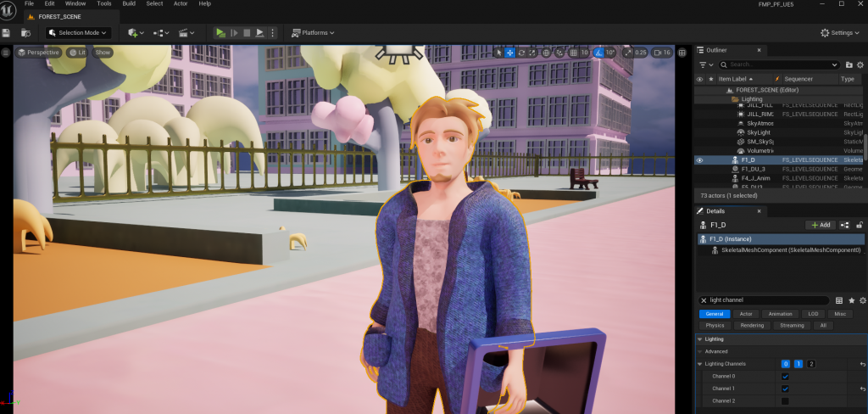868x414 pixels.
Task: Collapse the Lighting Channels section
Action: pos(699,364)
